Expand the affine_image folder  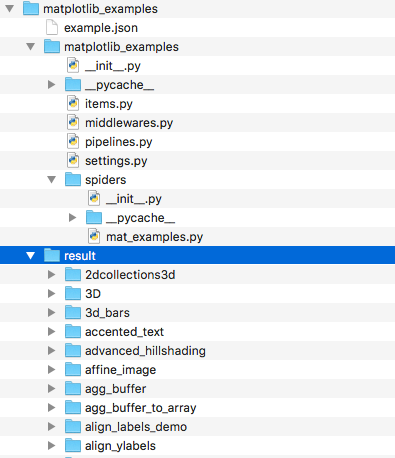(x=51, y=369)
